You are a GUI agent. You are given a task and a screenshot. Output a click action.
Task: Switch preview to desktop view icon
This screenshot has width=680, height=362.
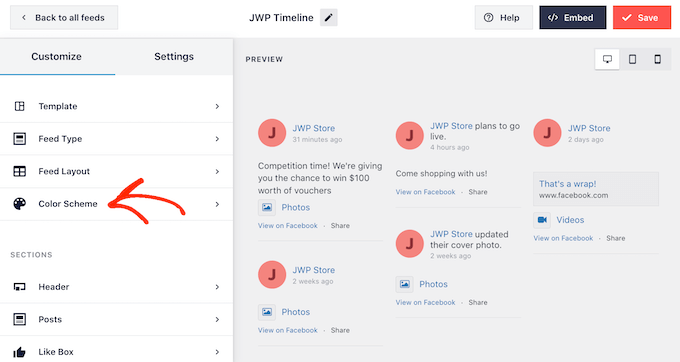point(607,59)
